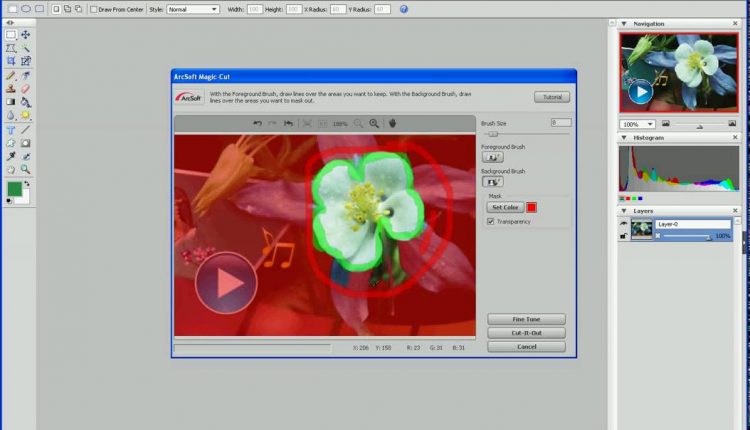Select the zoom magnifier tool in toolbox
750x430 pixels.
(25, 169)
